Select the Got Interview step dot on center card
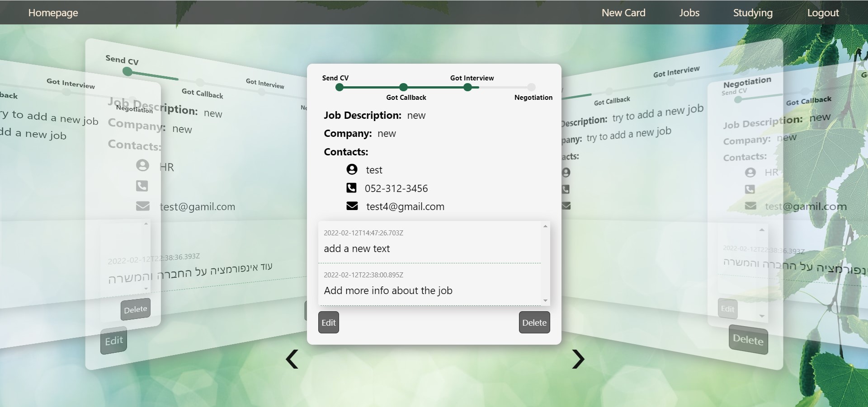The width and height of the screenshot is (868, 407). coord(468,87)
